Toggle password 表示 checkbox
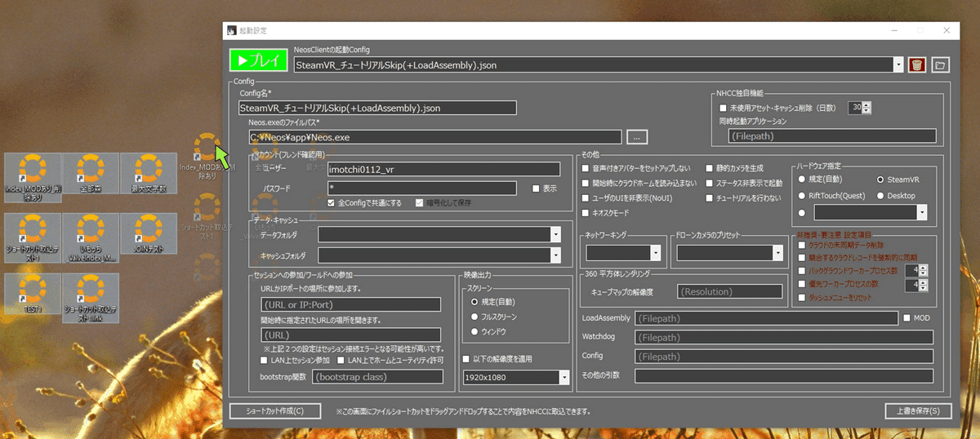This screenshot has width=980, height=439. coord(536,188)
